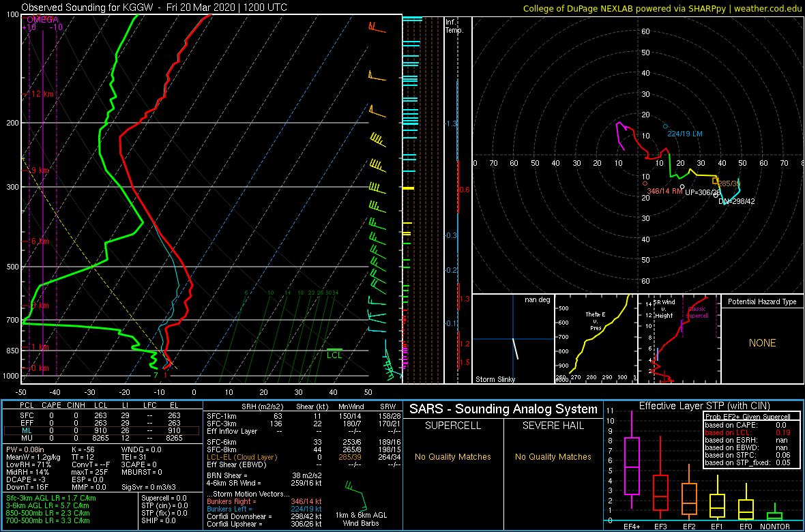Click the 'SHIP = 0.0' value

(158, 520)
